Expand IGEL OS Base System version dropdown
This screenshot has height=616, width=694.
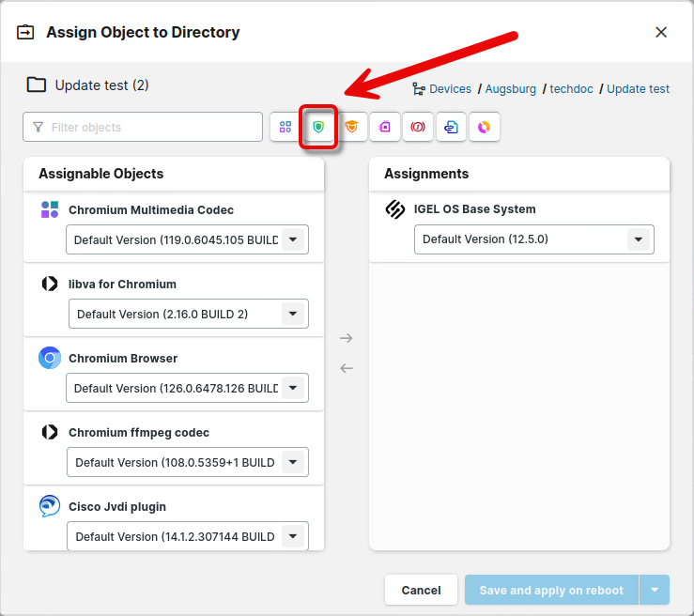point(639,239)
